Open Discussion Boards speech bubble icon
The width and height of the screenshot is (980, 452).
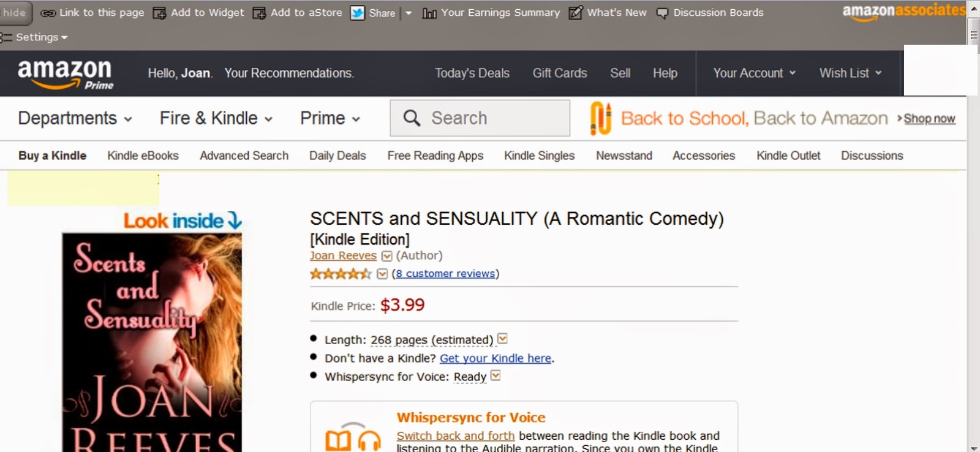point(662,13)
